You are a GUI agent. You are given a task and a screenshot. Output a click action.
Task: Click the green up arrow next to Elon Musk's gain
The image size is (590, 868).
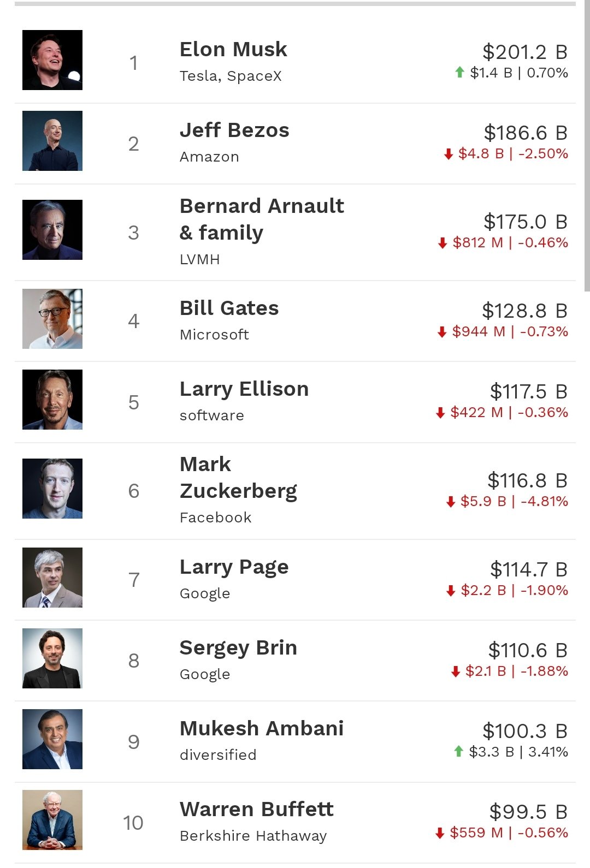(461, 72)
